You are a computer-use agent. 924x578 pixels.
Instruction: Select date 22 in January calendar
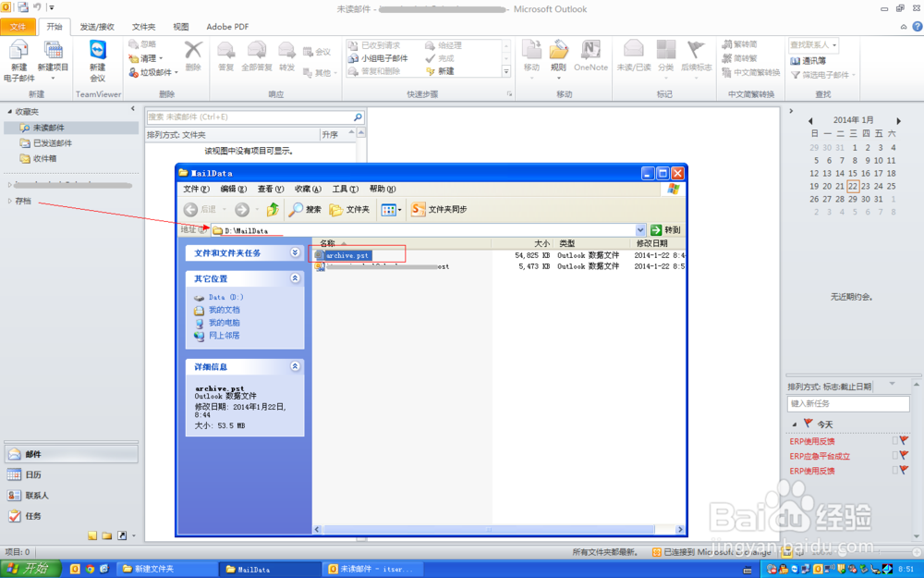tap(853, 187)
